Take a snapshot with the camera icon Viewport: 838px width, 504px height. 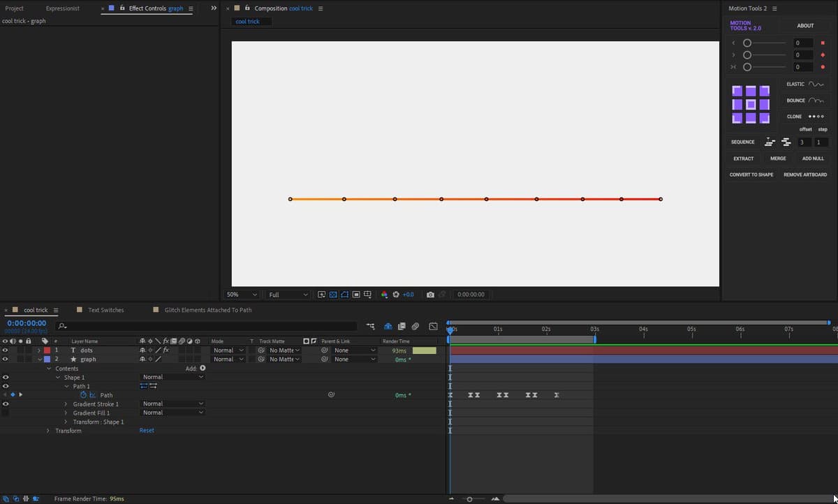[430, 295]
